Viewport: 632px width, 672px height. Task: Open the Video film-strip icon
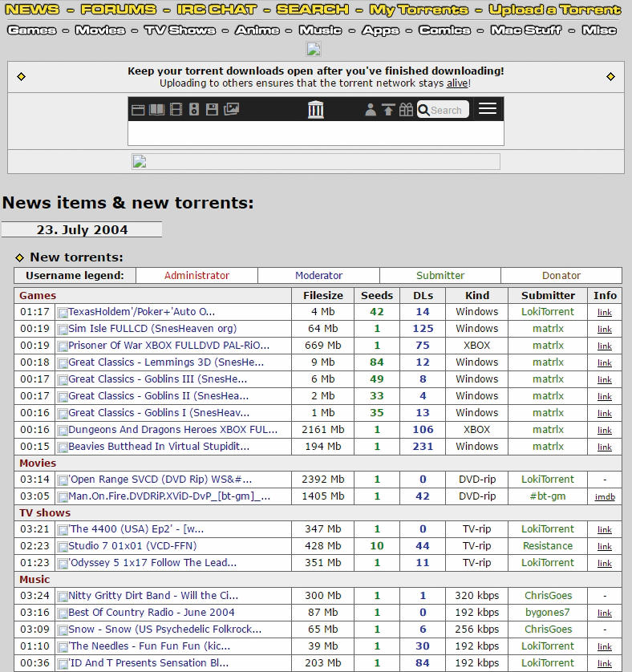(x=176, y=110)
